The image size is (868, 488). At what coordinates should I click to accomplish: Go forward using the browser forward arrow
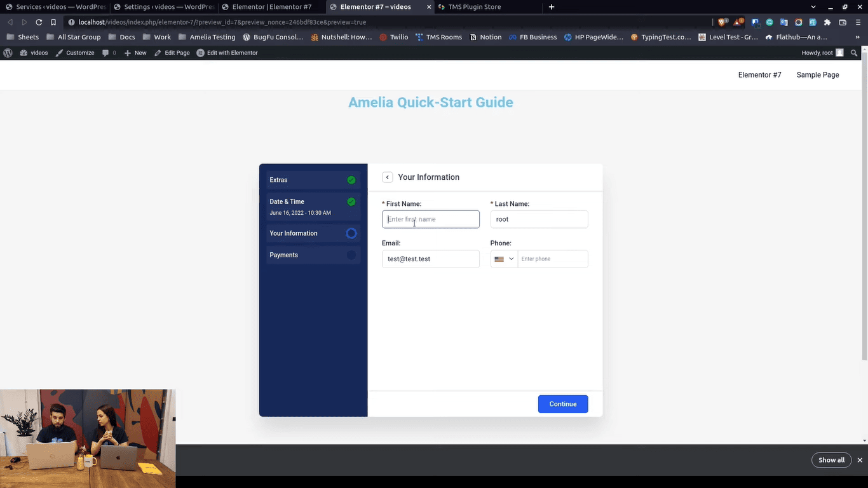pyautogui.click(x=24, y=22)
